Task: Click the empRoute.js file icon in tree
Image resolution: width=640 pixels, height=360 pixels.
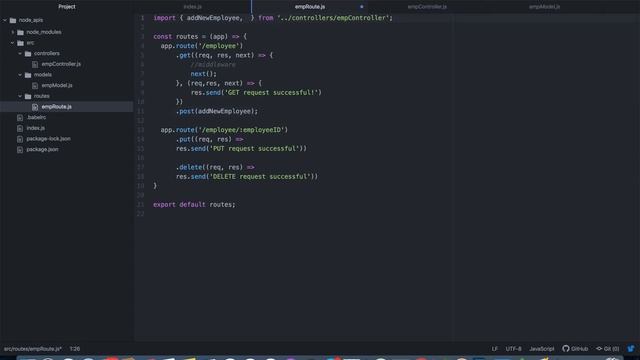Action: click(x=35, y=107)
